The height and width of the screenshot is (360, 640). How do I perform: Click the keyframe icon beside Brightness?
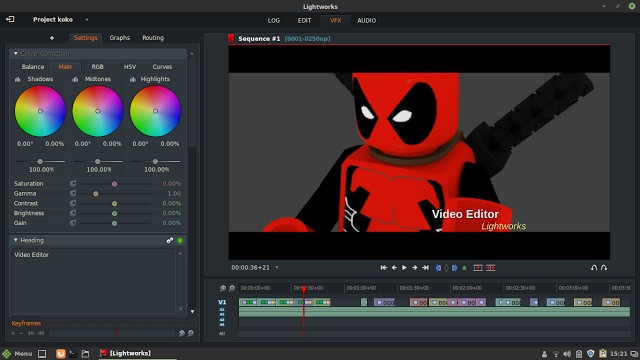[73, 213]
